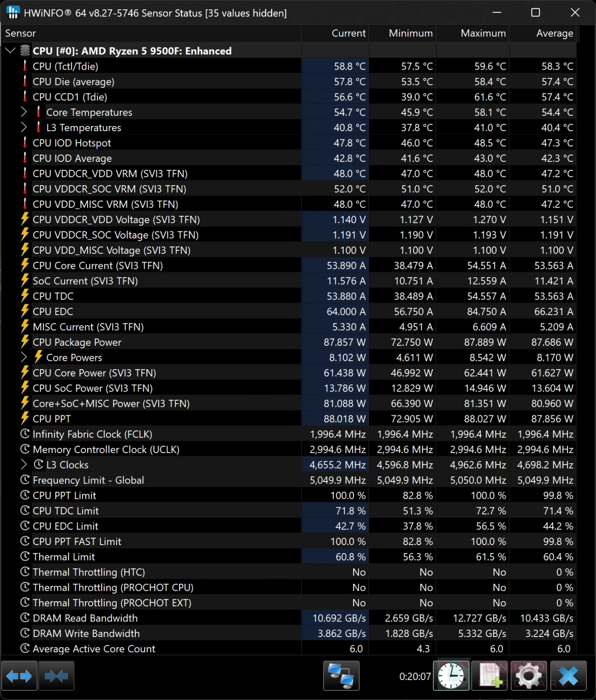The image size is (596, 700).
Task: Click the CPU chip icon in header row
Action: click(x=25, y=51)
